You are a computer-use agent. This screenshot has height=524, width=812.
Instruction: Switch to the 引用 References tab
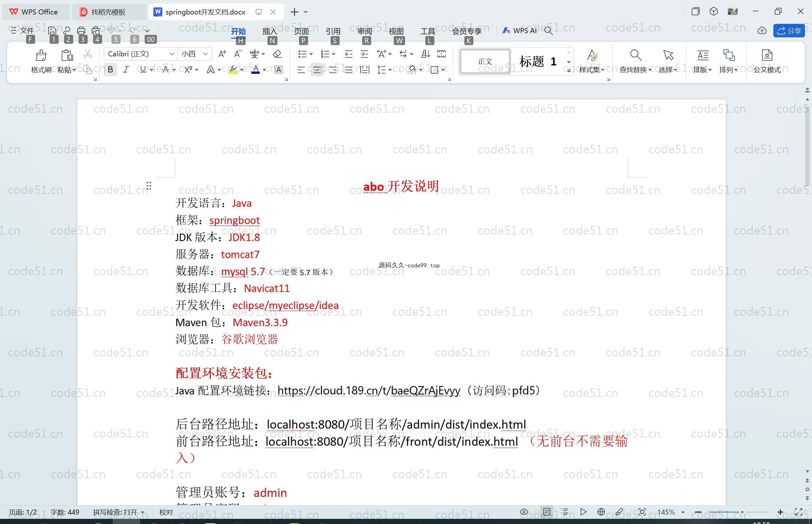tap(333, 31)
